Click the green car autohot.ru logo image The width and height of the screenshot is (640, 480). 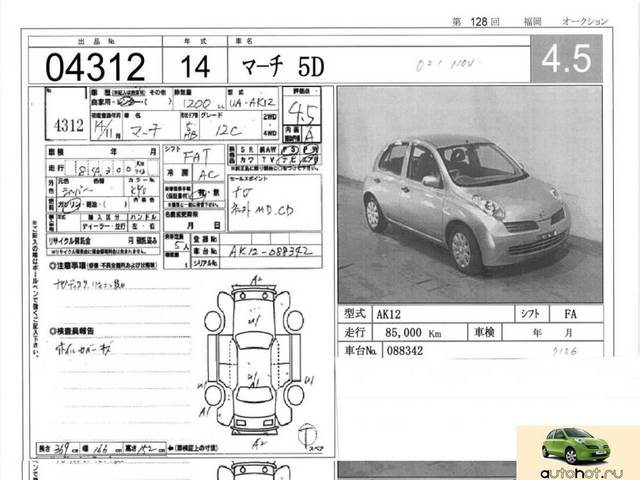pos(576,446)
